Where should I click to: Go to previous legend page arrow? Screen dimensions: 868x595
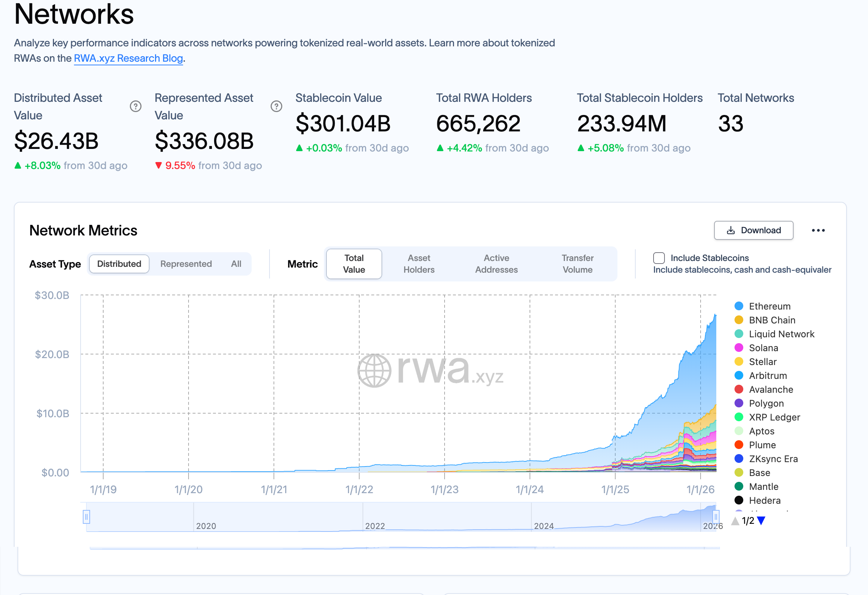pos(735,521)
